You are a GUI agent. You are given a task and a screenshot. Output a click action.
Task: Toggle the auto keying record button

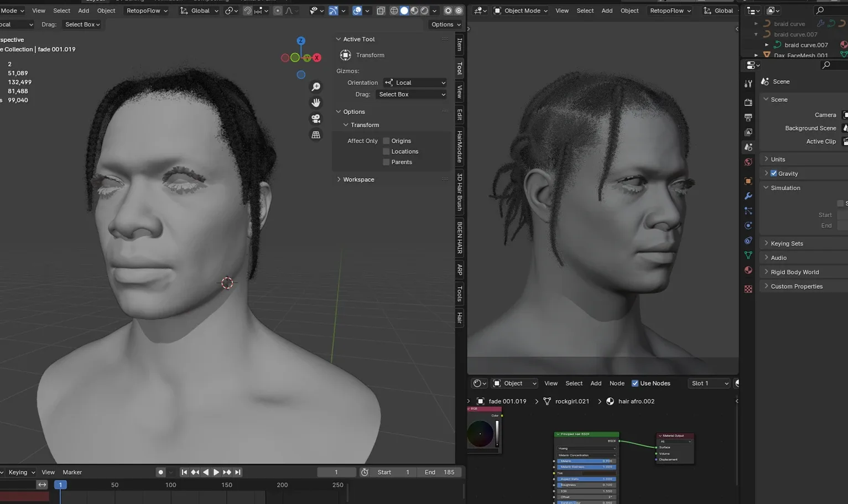point(160,472)
